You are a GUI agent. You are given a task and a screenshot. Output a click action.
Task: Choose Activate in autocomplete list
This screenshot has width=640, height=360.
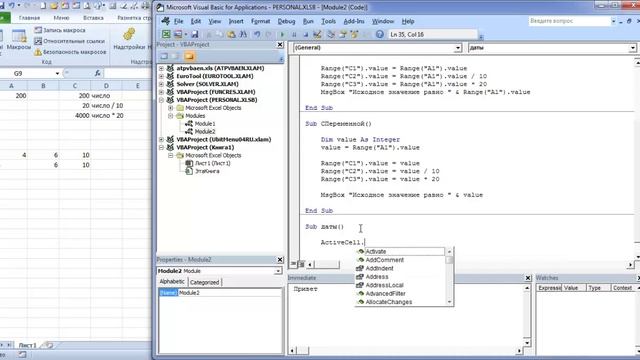(400, 252)
